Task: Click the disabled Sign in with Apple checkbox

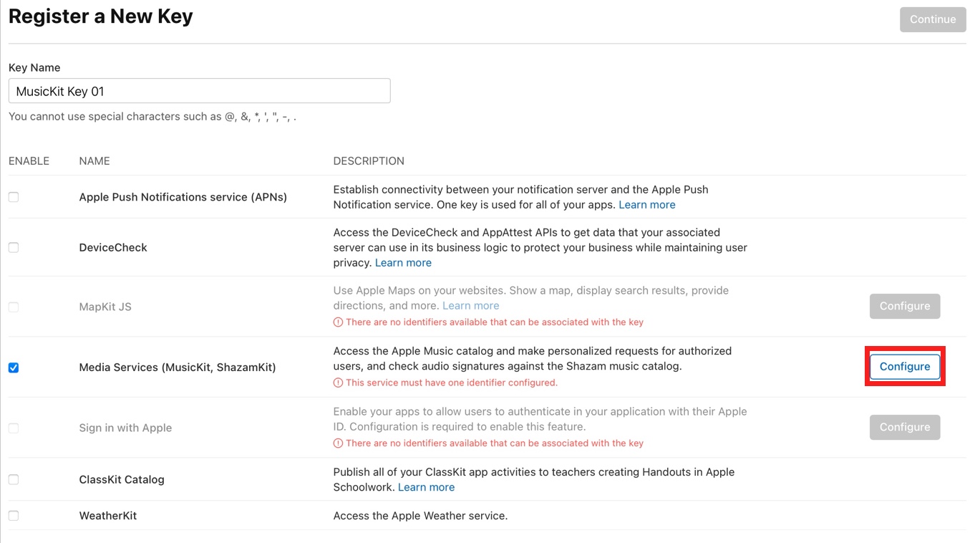Action: pyautogui.click(x=14, y=428)
